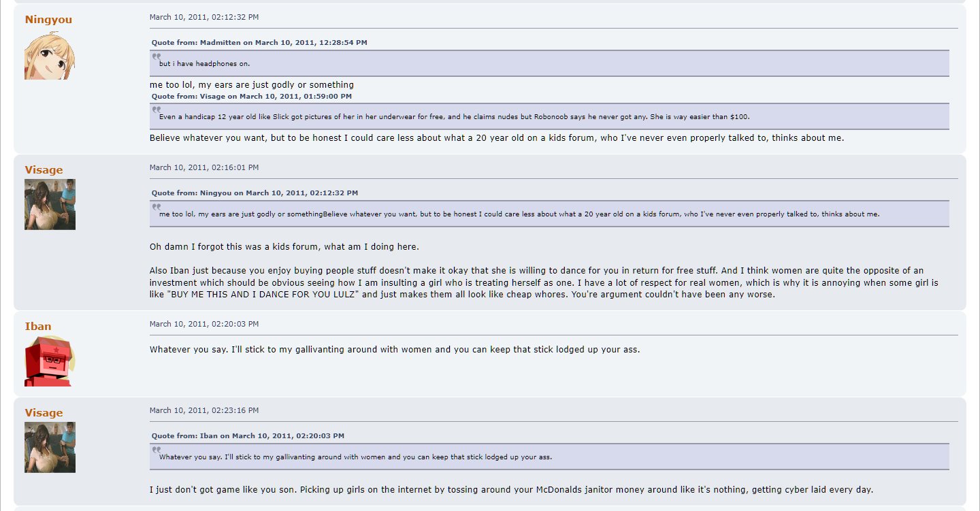The image size is (980, 511).
Task: Open Visage's avatar in the 02:23:16 post
Action: [x=50, y=447]
